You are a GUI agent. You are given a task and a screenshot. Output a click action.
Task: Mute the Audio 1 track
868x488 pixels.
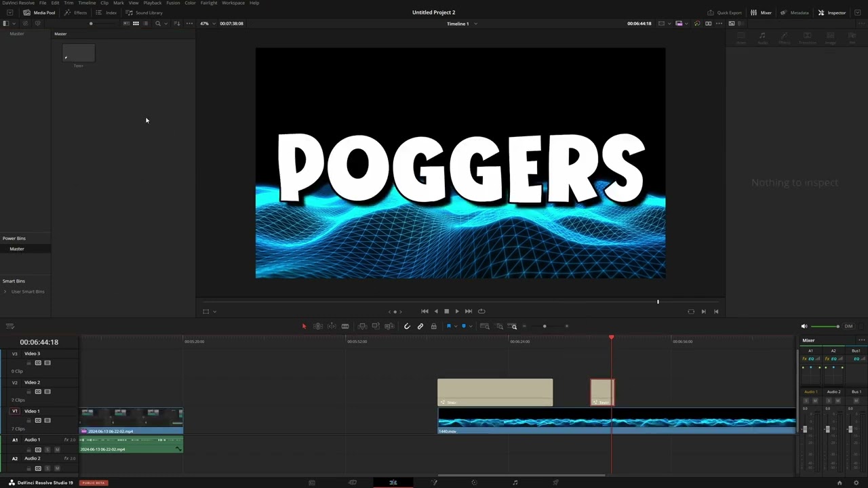(x=57, y=449)
